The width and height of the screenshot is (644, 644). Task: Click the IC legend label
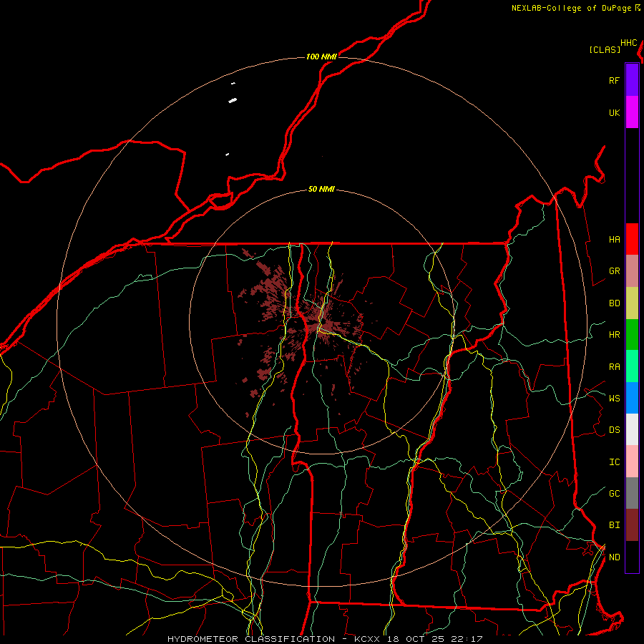click(x=614, y=462)
